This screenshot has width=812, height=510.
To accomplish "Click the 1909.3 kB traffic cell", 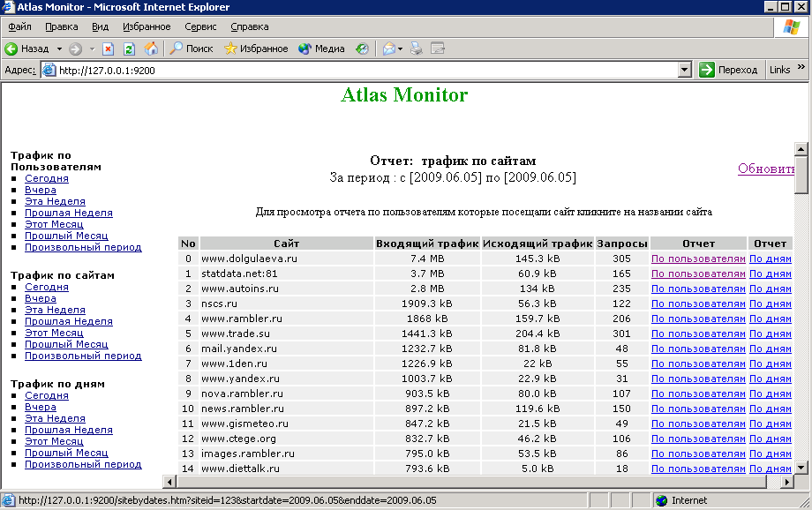I will [x=426, y=304].
